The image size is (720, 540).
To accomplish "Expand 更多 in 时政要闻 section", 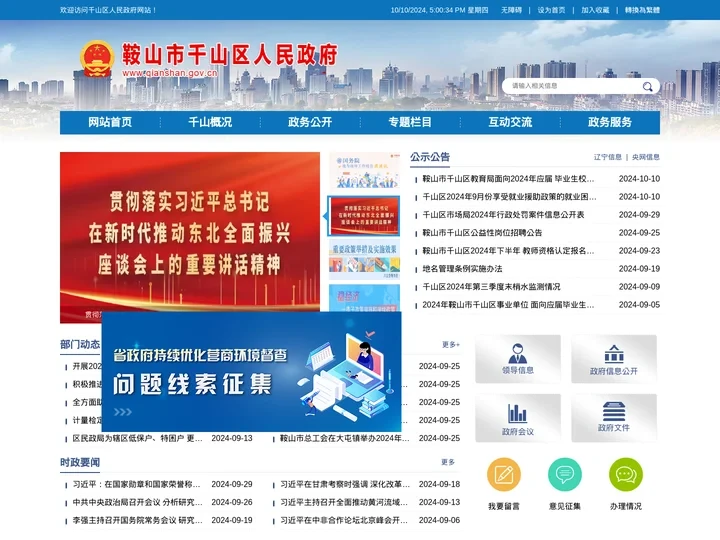I will (448, 462).
